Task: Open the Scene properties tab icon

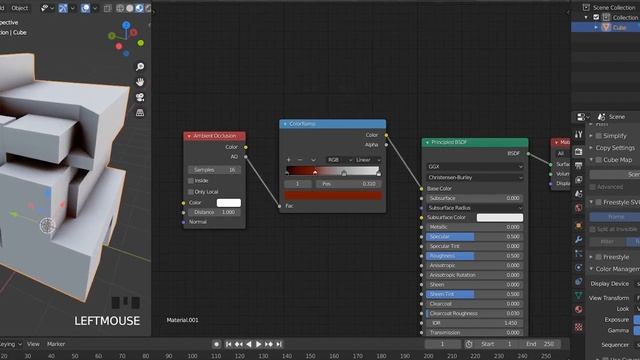Action: coord(578,194)
